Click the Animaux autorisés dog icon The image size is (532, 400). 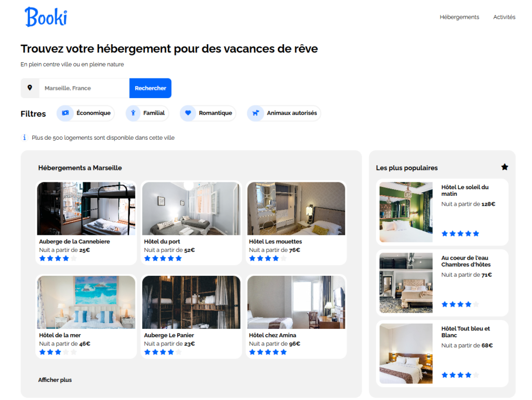pyautogui.click(x=255, y=113)
